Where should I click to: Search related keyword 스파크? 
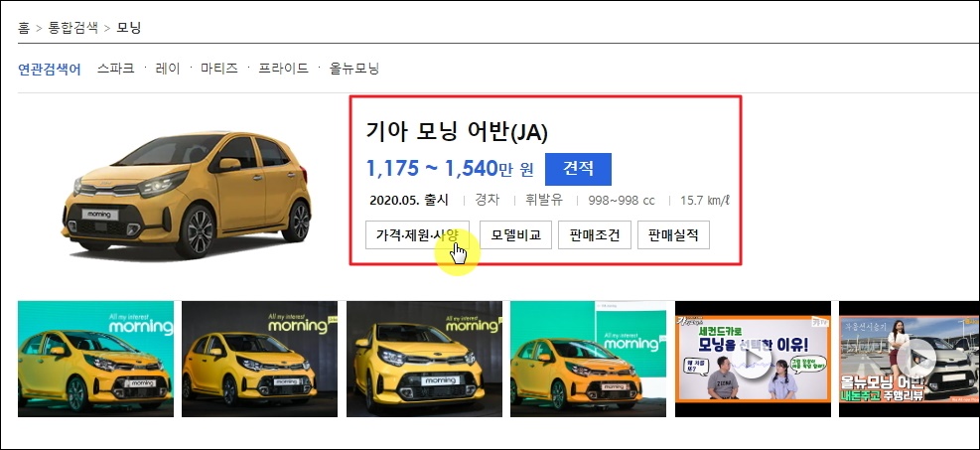(115, 69)
